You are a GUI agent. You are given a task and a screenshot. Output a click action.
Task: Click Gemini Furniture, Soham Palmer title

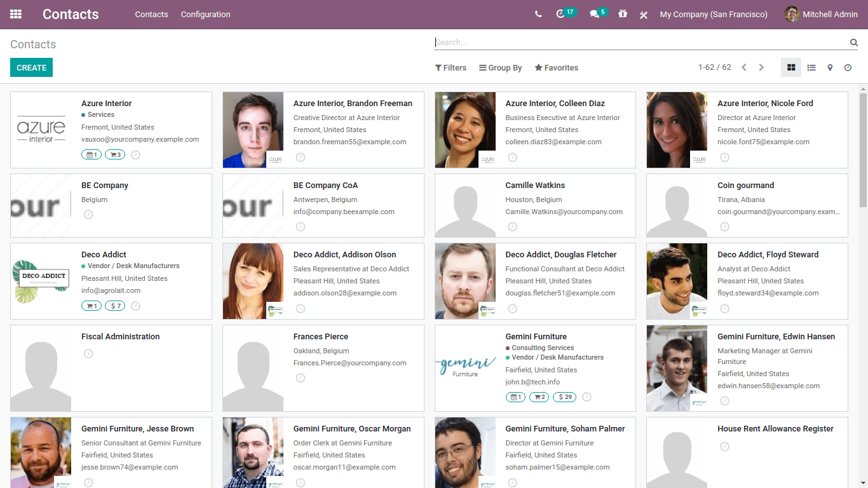[x=566, y=429]
